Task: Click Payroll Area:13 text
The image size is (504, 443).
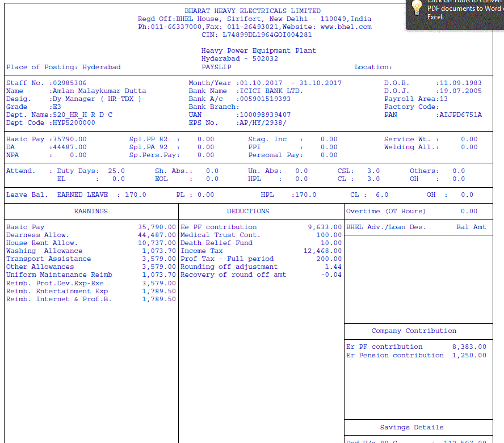Action: pyautogui.click(x=416, y=99)
